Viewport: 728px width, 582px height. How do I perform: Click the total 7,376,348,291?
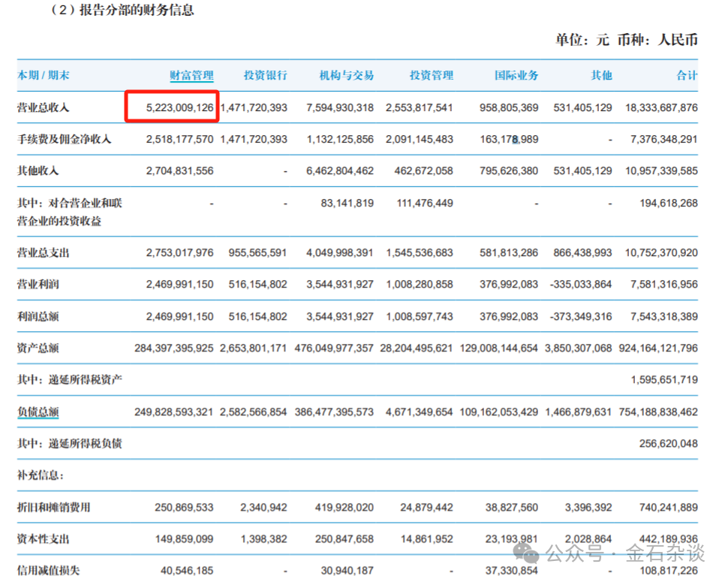(664, 140)
